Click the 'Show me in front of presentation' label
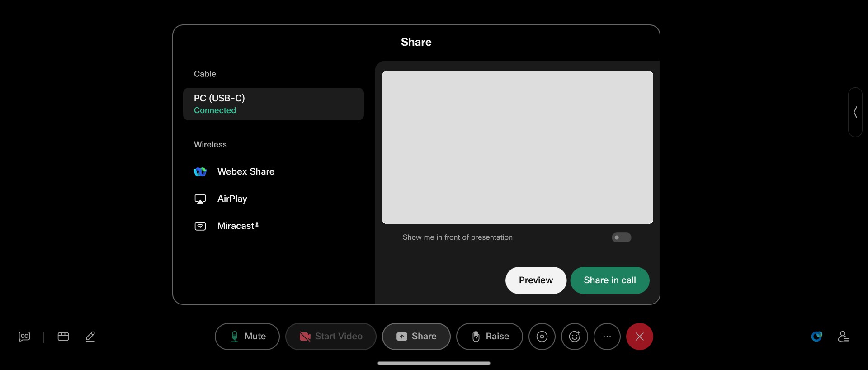 tap(458, 237)
